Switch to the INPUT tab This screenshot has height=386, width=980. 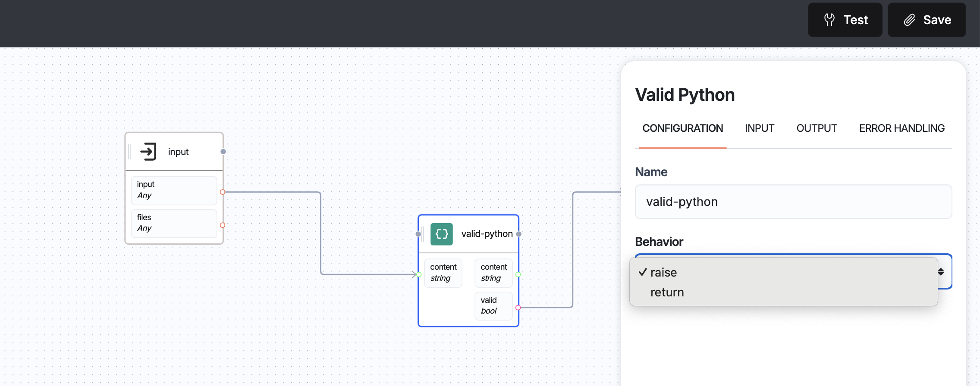point(759,128)
